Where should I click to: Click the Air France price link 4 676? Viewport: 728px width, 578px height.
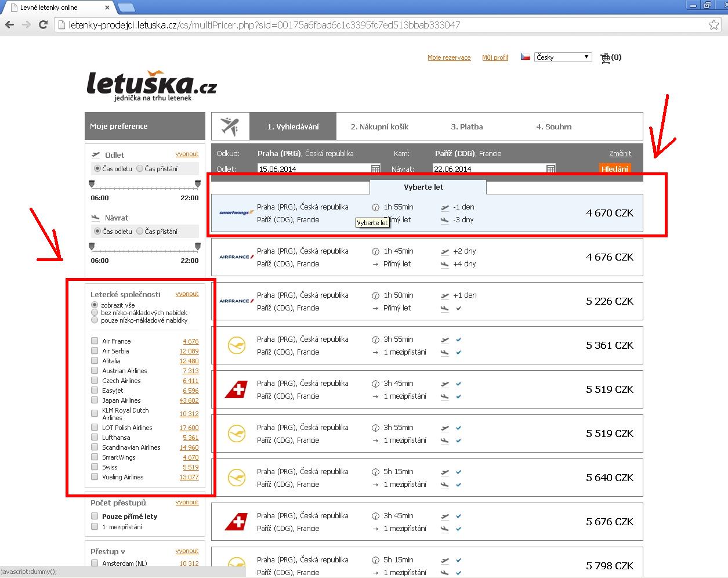191,341
